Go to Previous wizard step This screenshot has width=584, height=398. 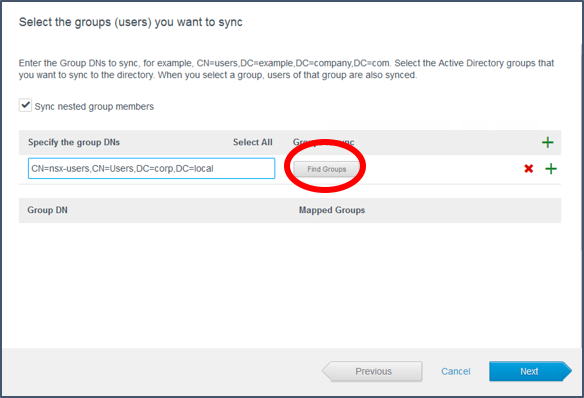click(x=372, y=371)
